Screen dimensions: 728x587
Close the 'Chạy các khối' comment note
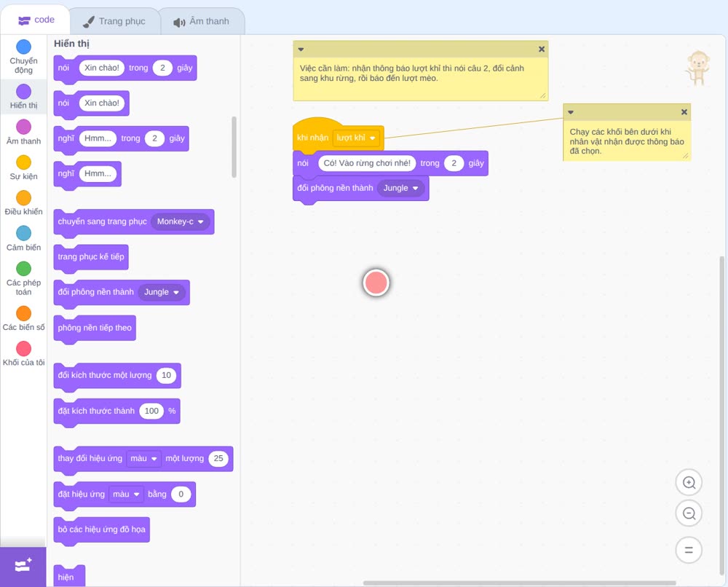(684, 112)
